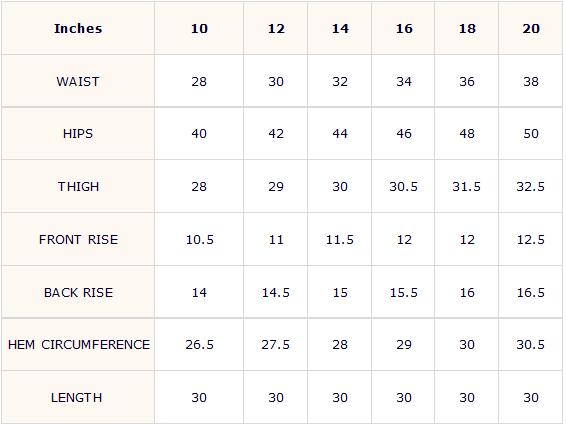Click thigh value 31.5 for size 18
This screenshot has width=566, height=427.
tap(466, 187)
